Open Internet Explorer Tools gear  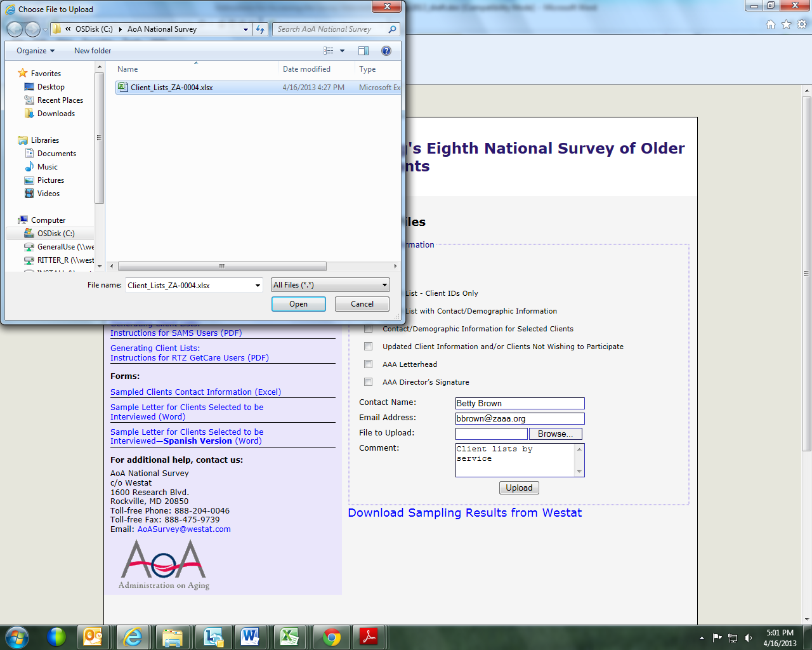(802, 25)
